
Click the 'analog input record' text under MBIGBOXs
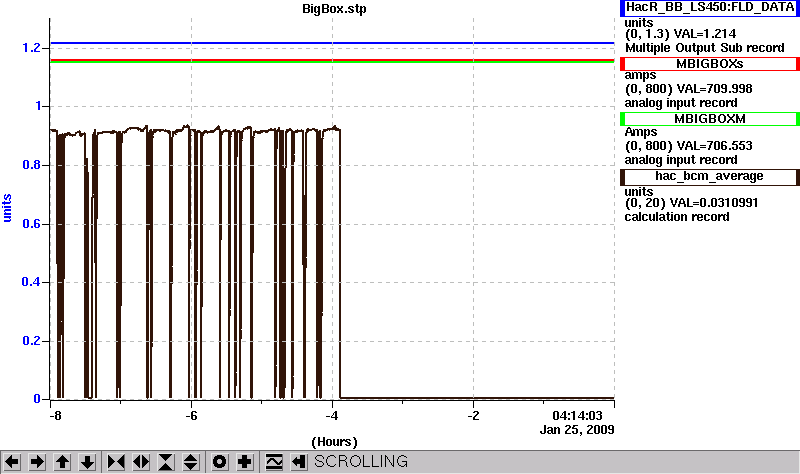pyautogui.click(x=681, y=103)
